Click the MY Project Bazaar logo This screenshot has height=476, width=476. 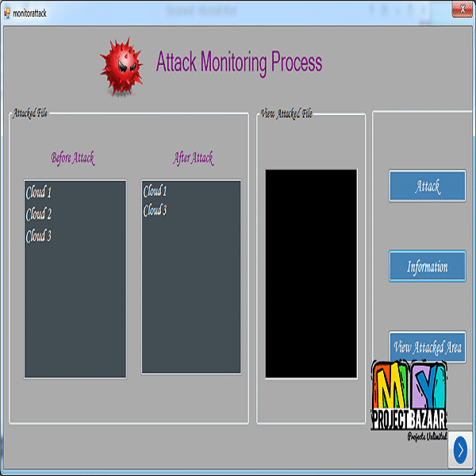click(409, 401)
